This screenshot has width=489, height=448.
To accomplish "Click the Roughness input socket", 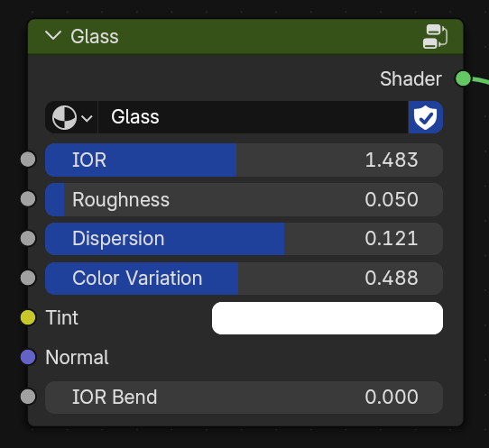I will point(28,199).
